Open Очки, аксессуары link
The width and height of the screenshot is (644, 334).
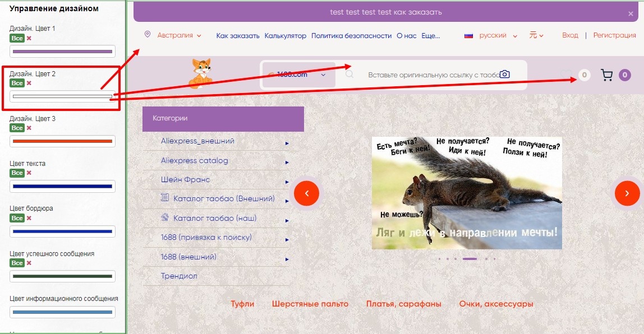pos(496,304)
